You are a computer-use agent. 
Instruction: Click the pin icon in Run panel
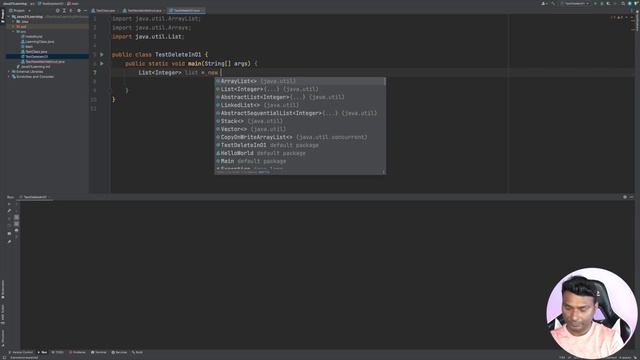pyautogui.click(x=9, y=242)
